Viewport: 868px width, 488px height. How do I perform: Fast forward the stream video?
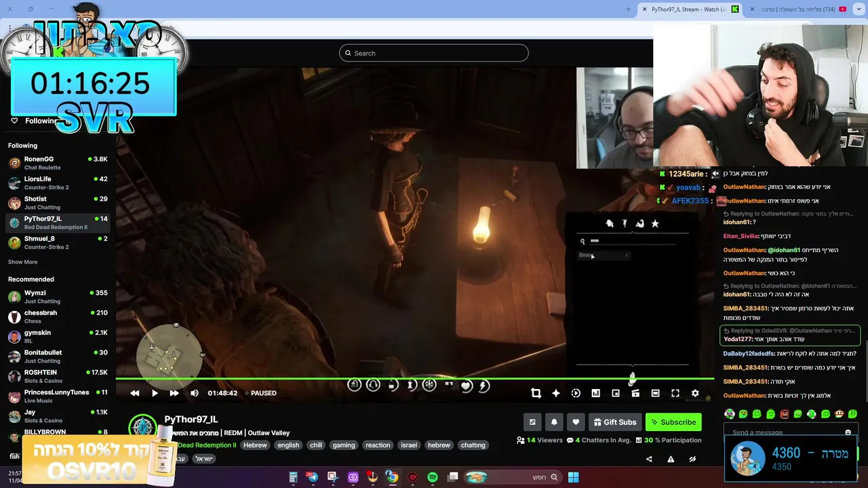click(174, 393)
